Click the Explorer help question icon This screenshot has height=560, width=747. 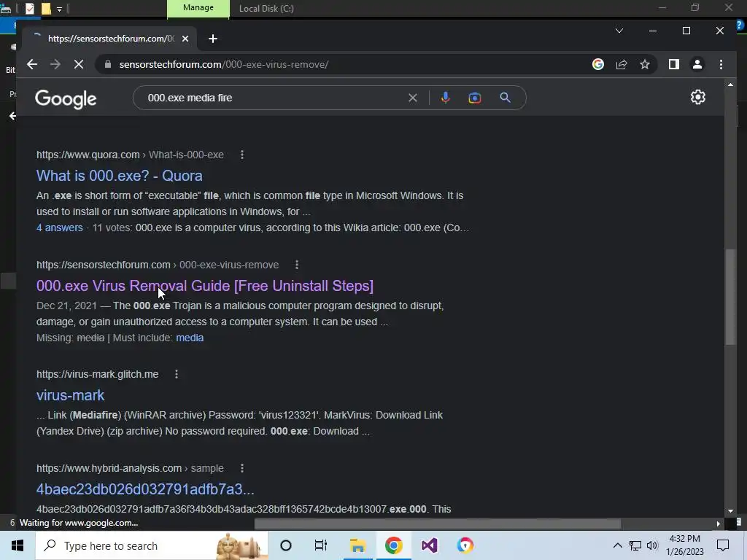(741, 26)
